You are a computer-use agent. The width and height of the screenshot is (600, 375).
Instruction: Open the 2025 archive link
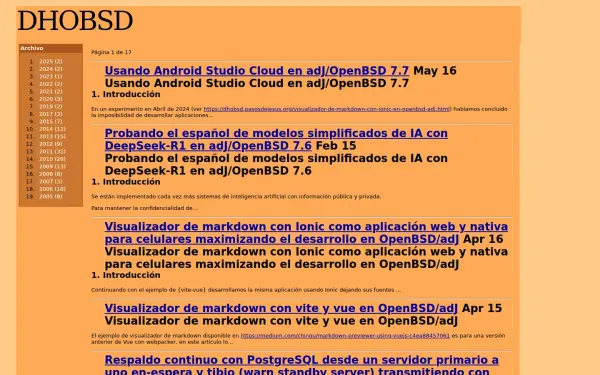(51, 61)
